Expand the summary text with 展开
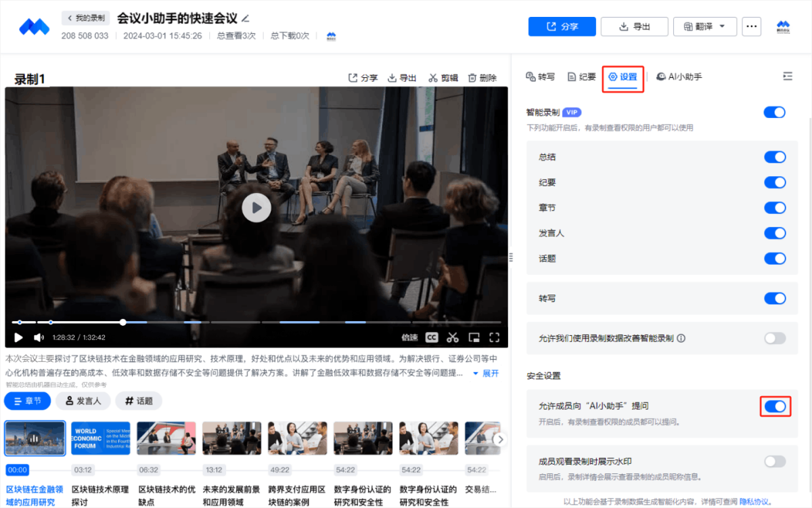The width and height of the screenshot is (812, 508). click(486, 374)
